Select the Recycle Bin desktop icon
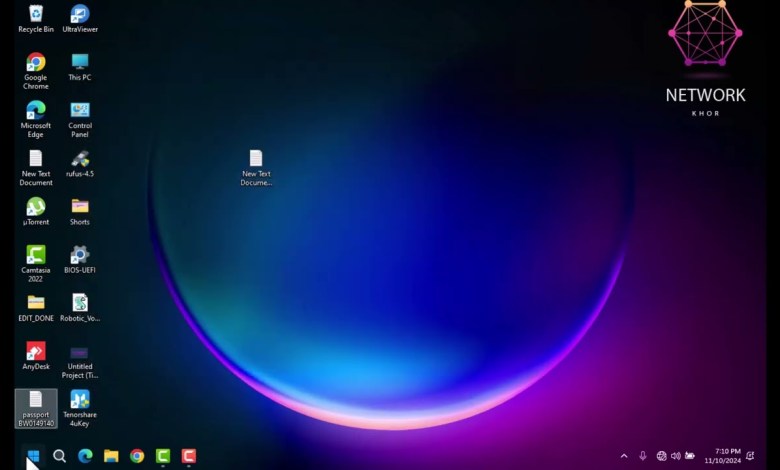The image size is (780, 470). pyautogui.click(x=36, y=19)
